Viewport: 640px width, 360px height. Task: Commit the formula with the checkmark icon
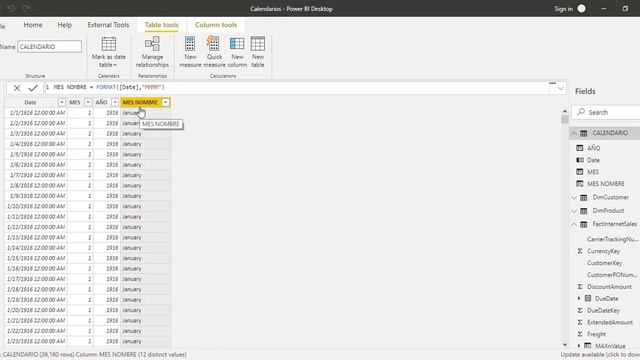[x=33, y=88]
